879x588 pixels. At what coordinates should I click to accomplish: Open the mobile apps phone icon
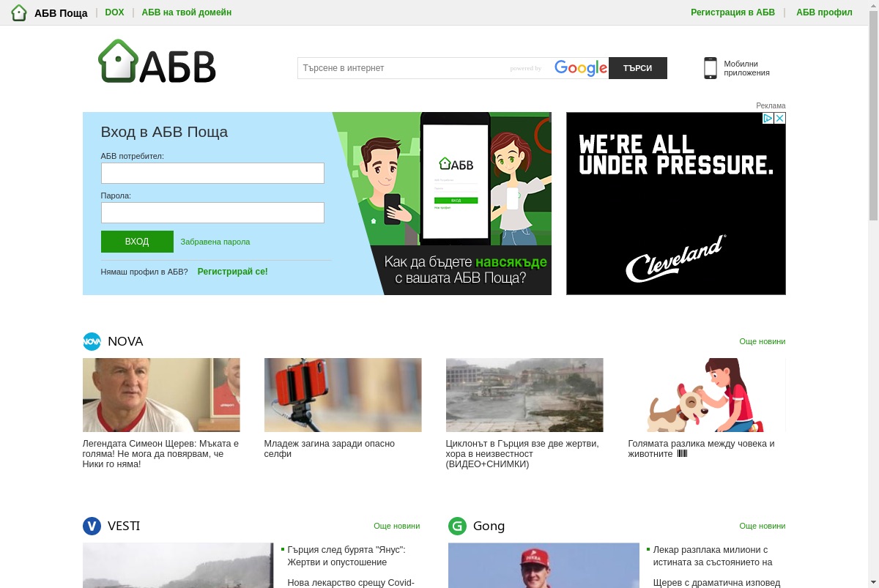710,68
